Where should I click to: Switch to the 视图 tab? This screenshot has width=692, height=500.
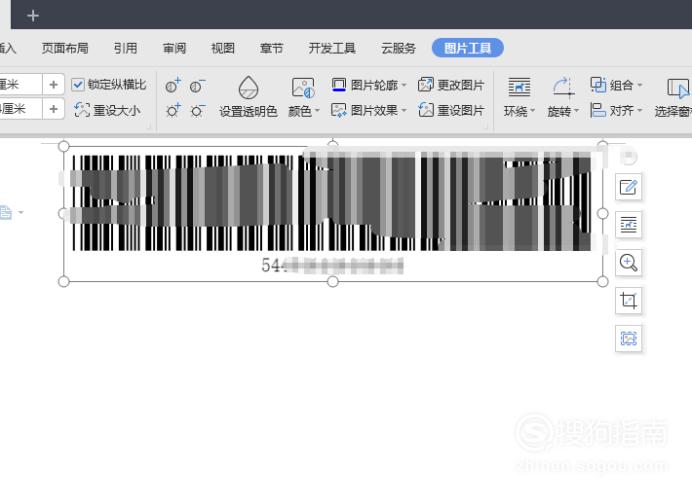223,48
